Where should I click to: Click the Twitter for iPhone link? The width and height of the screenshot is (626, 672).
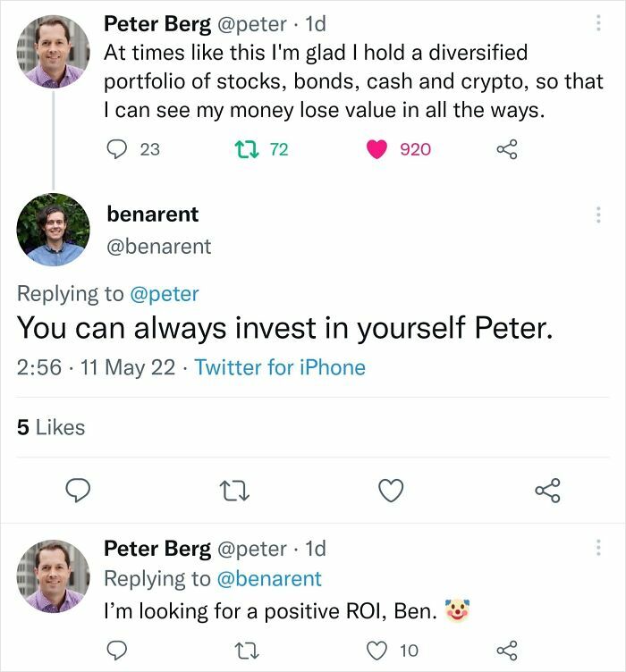point(279,367)
